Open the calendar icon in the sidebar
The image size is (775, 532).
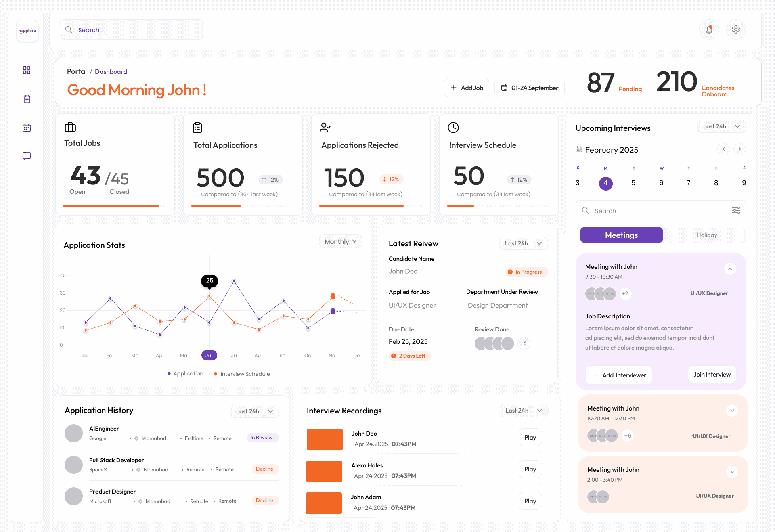pos(27,128)
